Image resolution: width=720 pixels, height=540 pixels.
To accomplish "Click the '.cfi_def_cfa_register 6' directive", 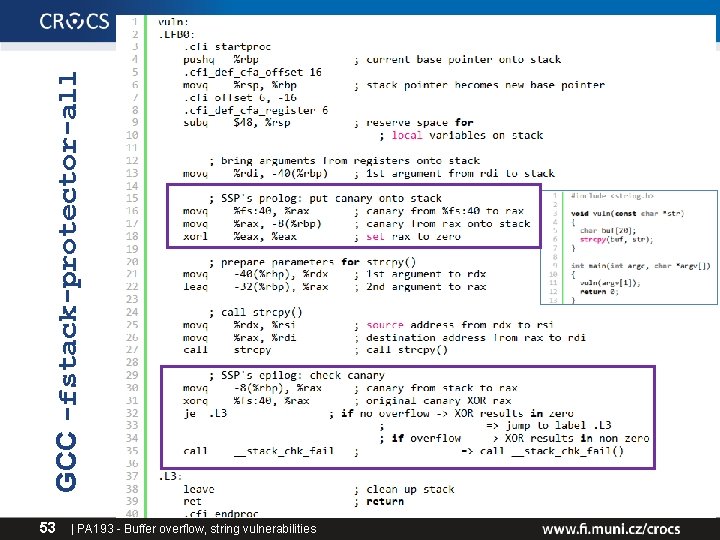I will (x=255, y=110).
